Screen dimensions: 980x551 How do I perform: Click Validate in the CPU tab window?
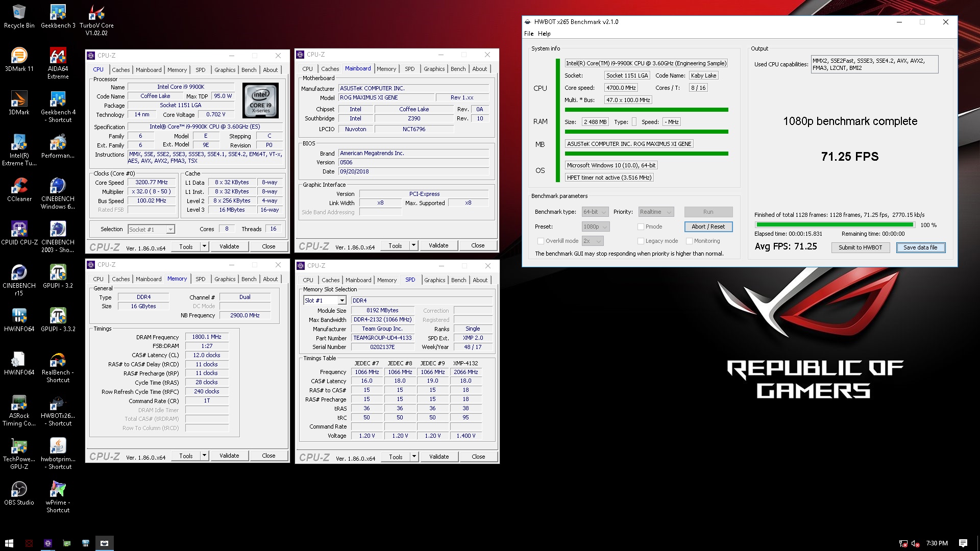coord(229,246)
